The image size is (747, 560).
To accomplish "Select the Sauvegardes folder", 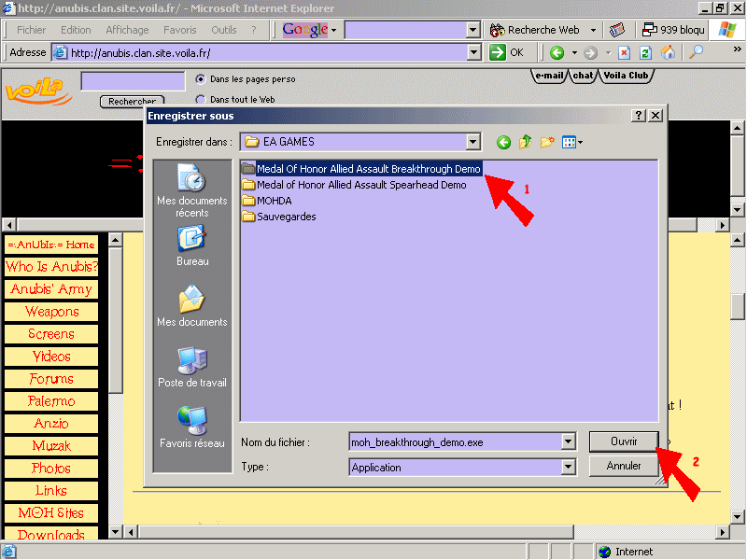I will tap(278, 217).
